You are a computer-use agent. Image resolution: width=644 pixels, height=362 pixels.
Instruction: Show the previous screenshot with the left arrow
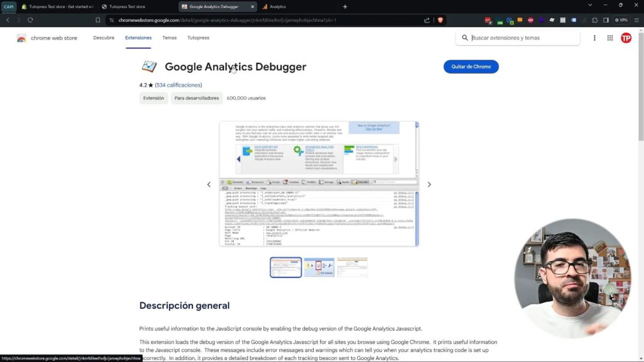[x=209, y=185]
